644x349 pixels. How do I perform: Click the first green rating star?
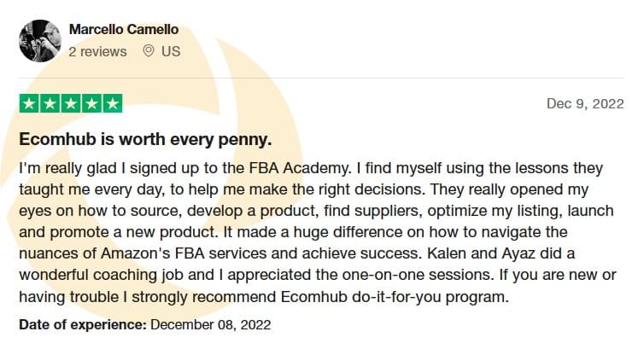(30, 103)
